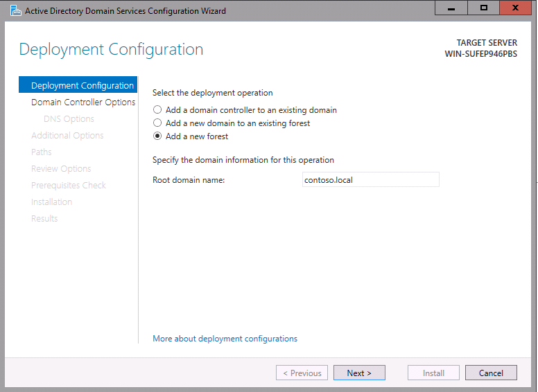Select the Installation step in sidebar

point(51,202)
